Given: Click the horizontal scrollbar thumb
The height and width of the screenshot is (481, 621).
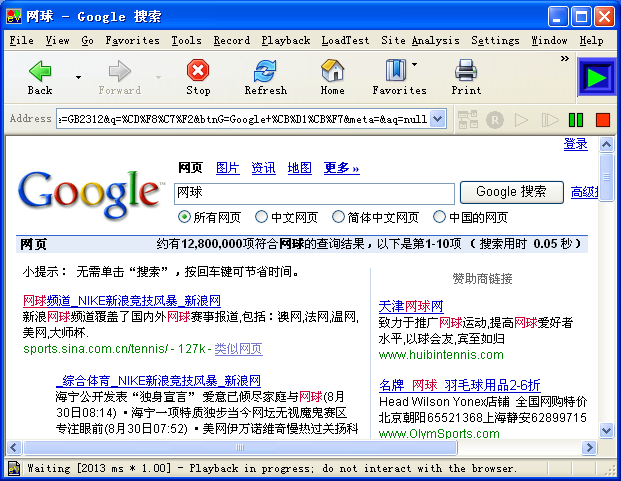Looking at the screenshot, I should click(240, 447).
